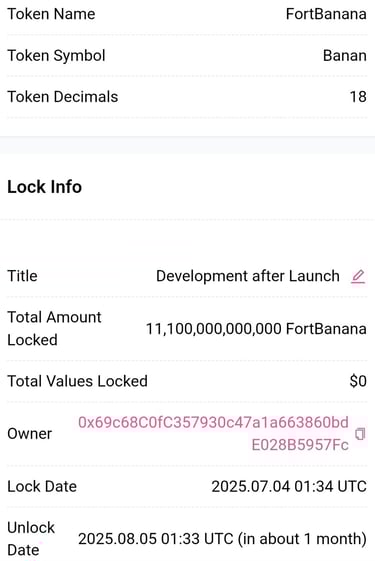Viewport: 375px width, 561px height.
Task: Click the $0 total values locked figure
Action: pyautogui.click(x=358, y=381)
